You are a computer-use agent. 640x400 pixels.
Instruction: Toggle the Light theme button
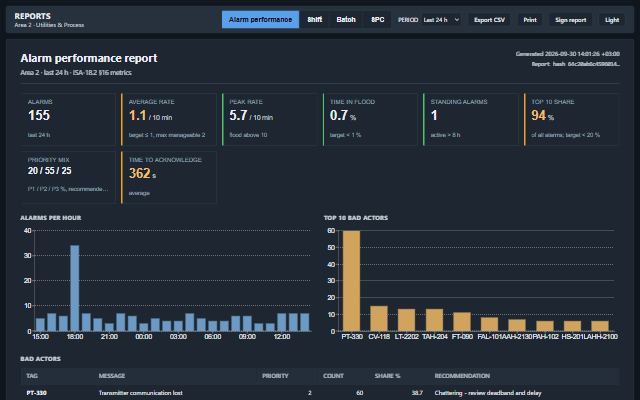pyautogui.click(x=612, y=20)
